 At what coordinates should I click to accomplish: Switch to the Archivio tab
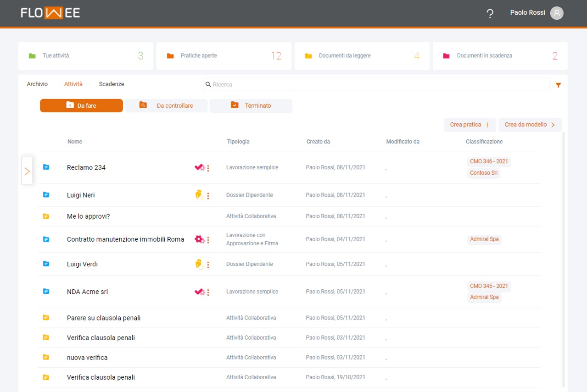[37, 84]
